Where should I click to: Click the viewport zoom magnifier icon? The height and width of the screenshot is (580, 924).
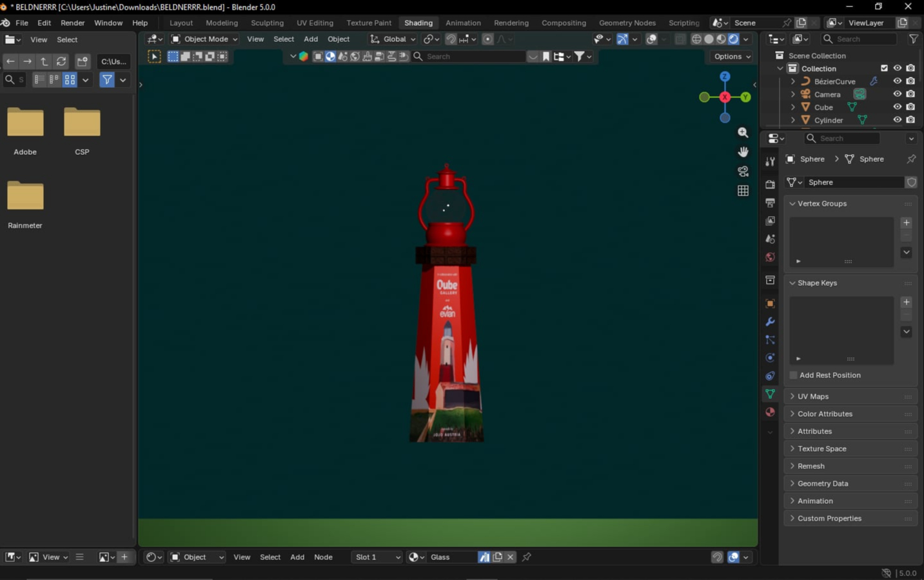pos(743,132)
